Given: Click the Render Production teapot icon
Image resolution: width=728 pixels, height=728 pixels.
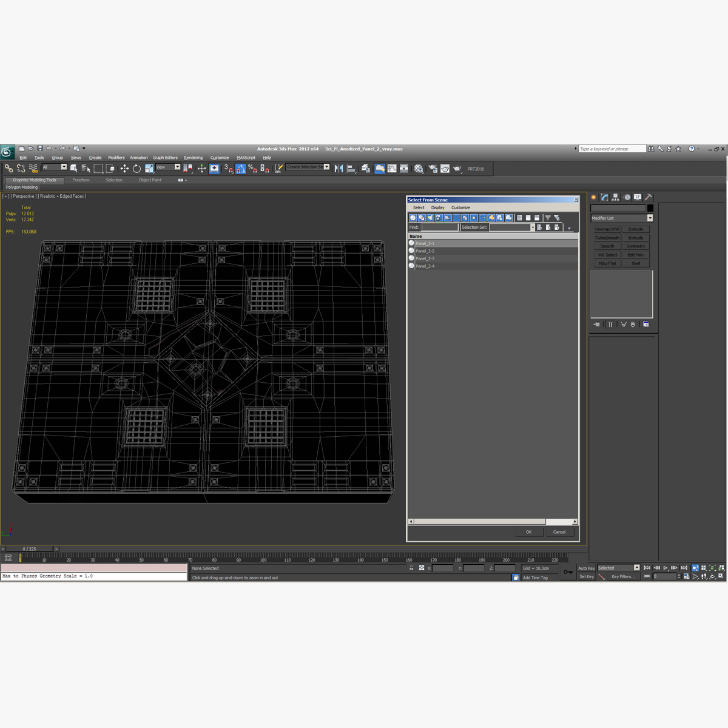Looking at the screenshot, I should click(x=457, y=169).
